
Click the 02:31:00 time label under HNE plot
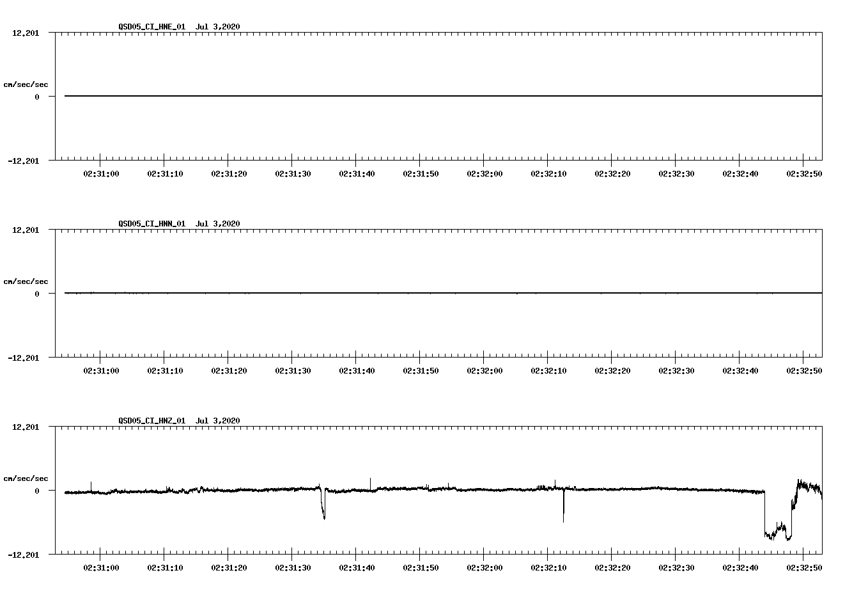point(101,173)
